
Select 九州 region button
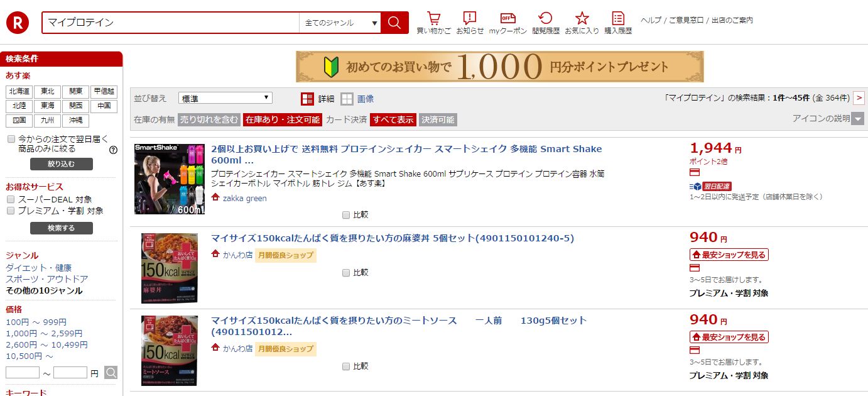[47, 121]
